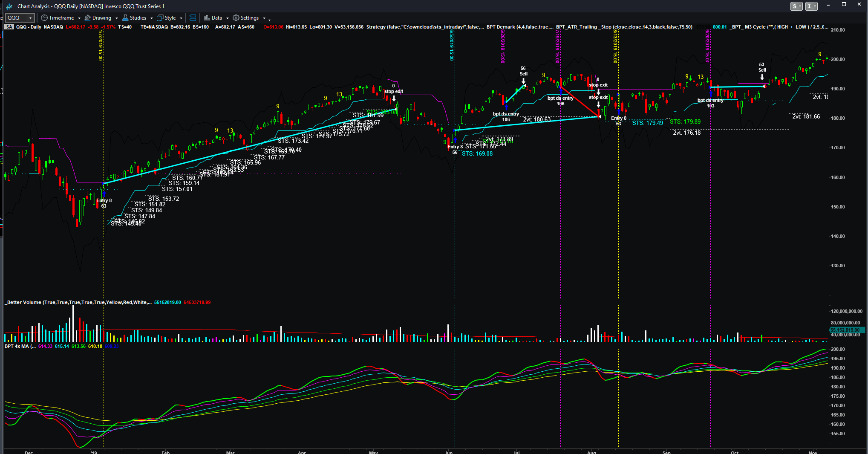
Task: Open the Style menu
Action: 170,18
